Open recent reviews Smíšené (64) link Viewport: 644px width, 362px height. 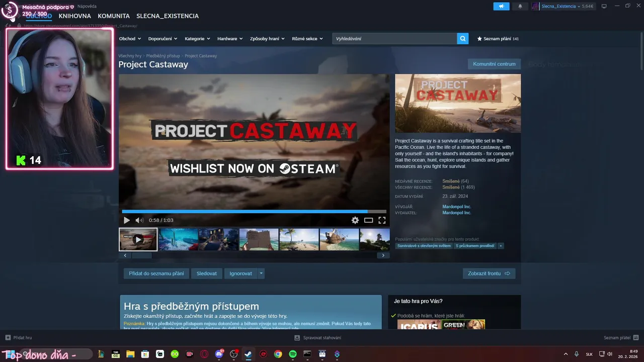(x=455, y=181)
